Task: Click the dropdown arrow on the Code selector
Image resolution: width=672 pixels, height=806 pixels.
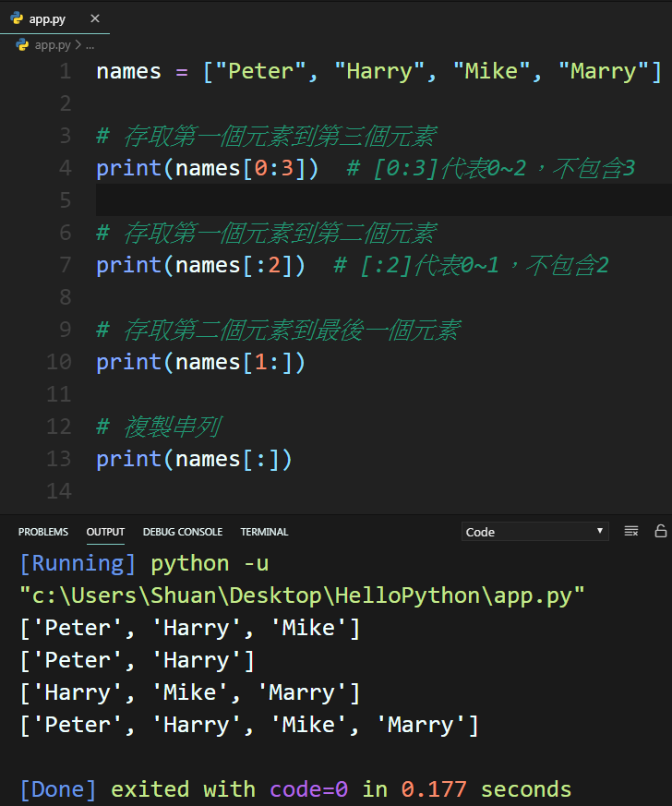Action: tap(598, 531)
